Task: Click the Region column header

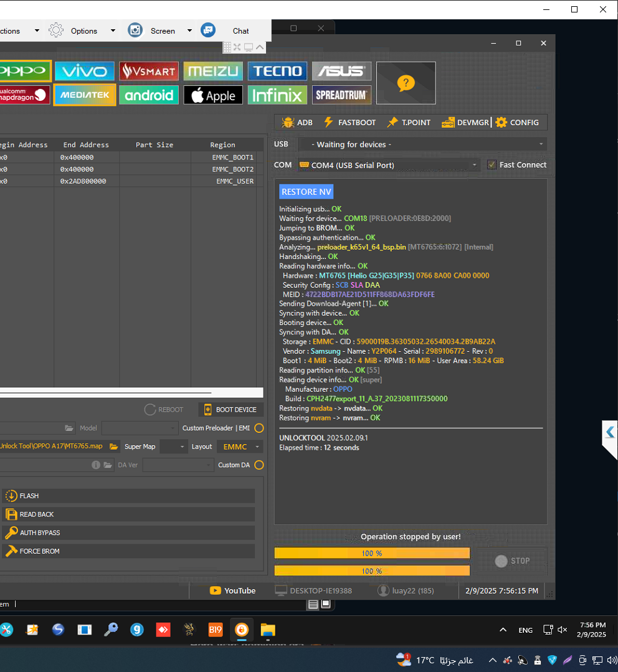Action: [x=223, y=145]
